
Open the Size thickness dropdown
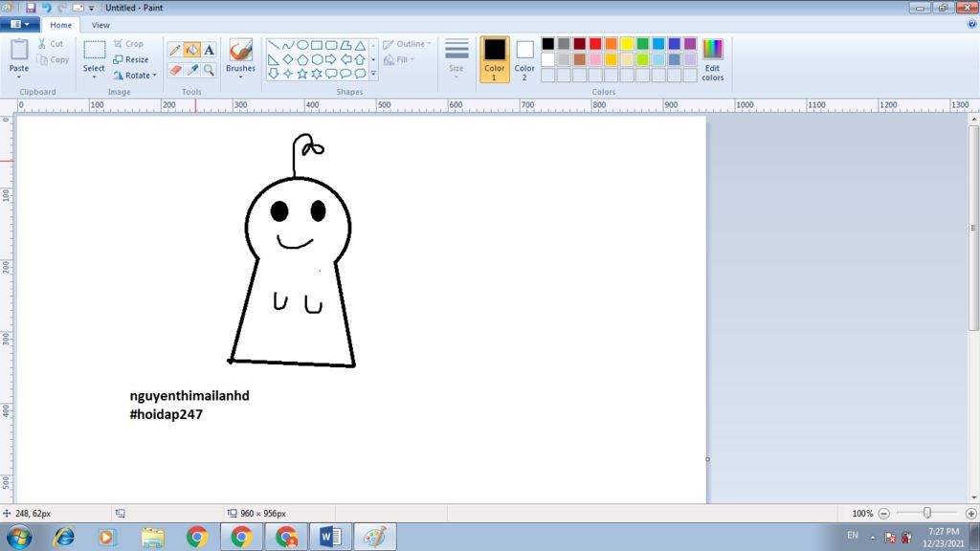point(457,59)
